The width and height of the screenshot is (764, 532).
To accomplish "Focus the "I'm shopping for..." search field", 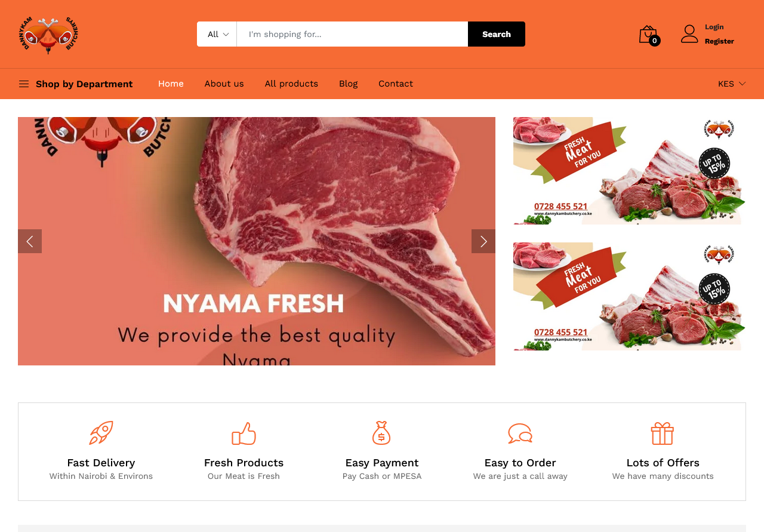I will pos(352,34).
